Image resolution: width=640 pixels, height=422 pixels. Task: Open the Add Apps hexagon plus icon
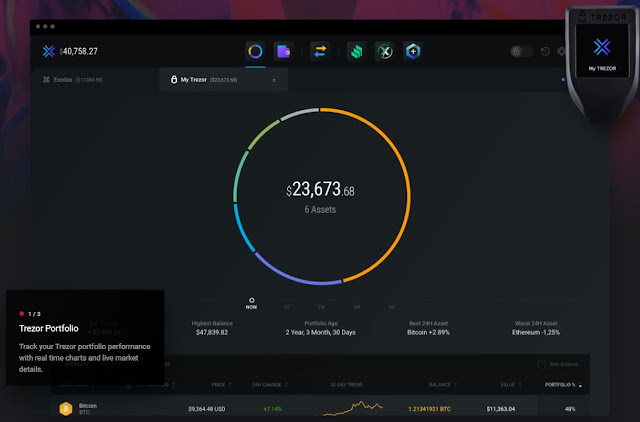[413, 51]
